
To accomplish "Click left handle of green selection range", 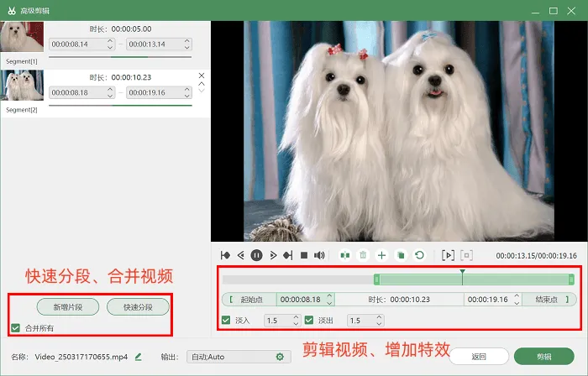I will [x=377, y=279].
